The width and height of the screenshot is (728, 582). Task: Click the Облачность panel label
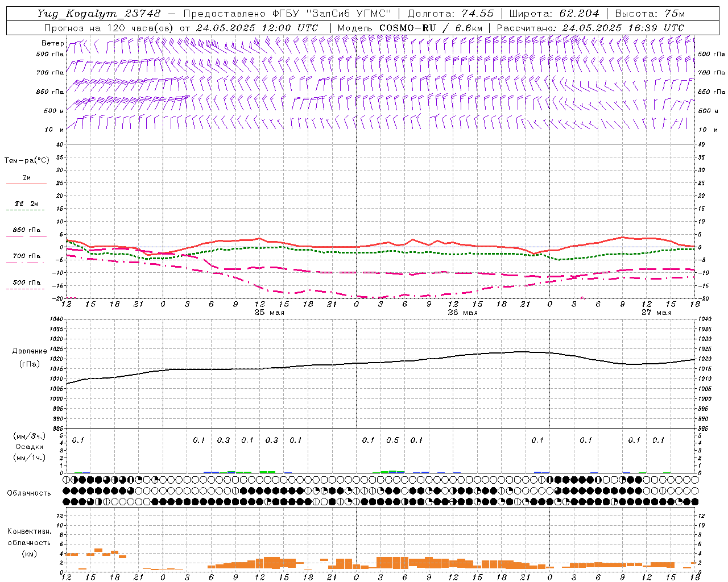coord(29,493)
